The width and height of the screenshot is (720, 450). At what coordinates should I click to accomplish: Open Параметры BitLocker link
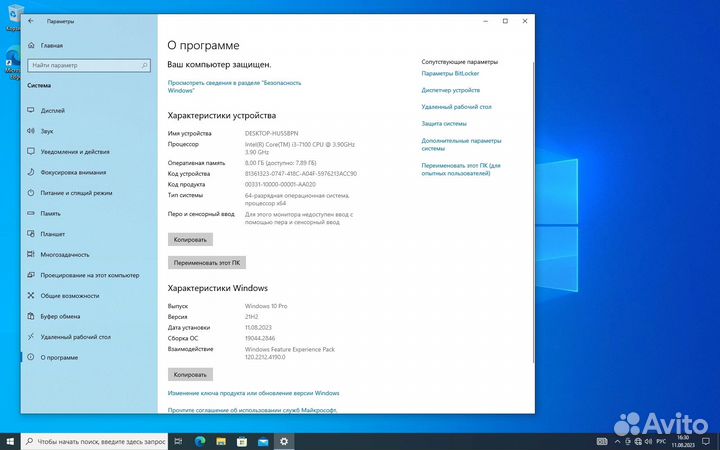450,73
